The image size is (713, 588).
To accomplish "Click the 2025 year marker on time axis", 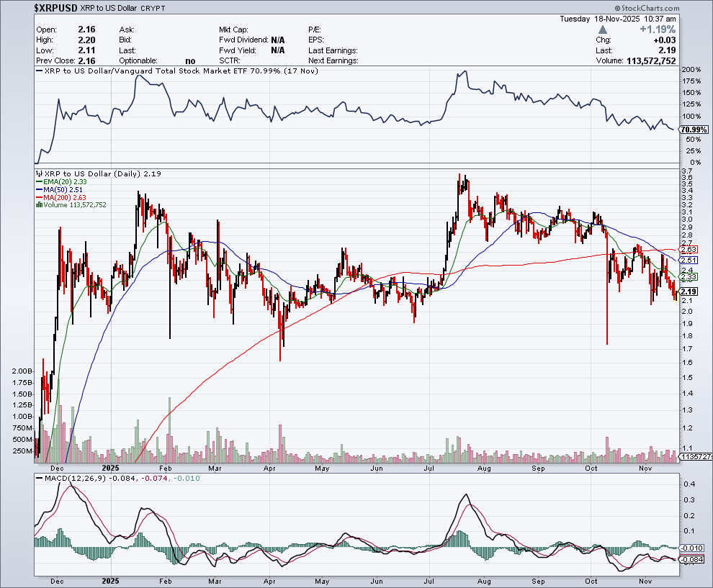I will pos(110,580).
